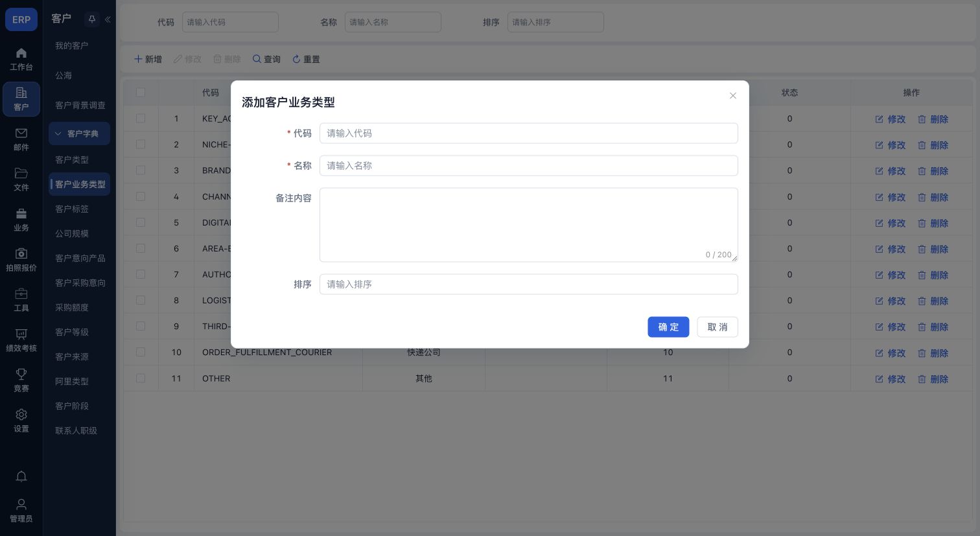
Task: Close the 添加客户业务类型 dialog
Action: 733,96
